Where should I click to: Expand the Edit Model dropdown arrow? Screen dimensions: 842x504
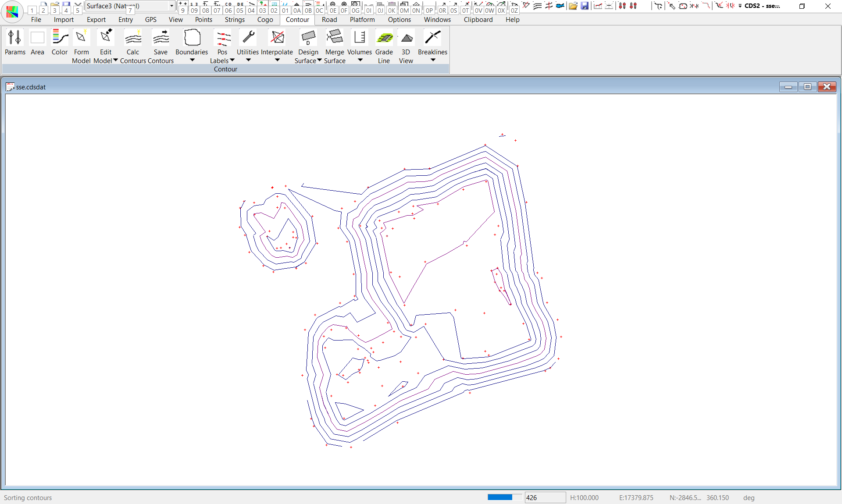tap(116, 60)
